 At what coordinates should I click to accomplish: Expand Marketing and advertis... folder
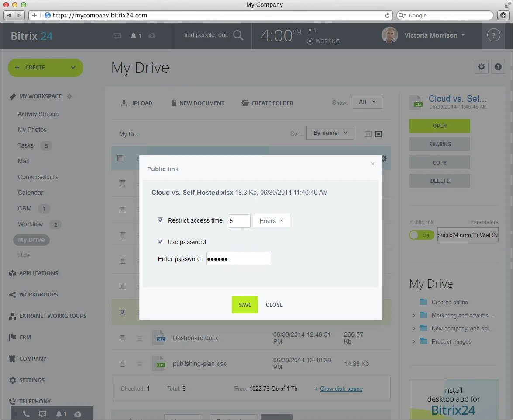click(414, 315)
